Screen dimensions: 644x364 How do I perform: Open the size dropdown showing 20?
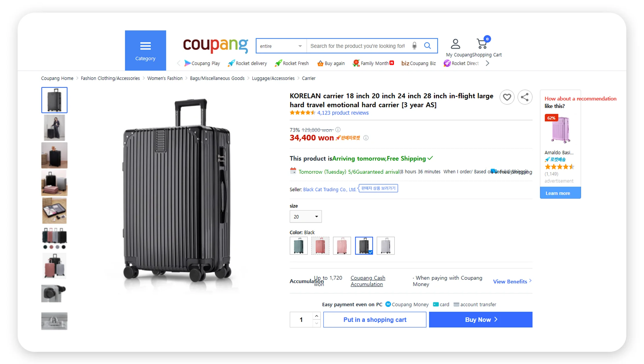305,216
